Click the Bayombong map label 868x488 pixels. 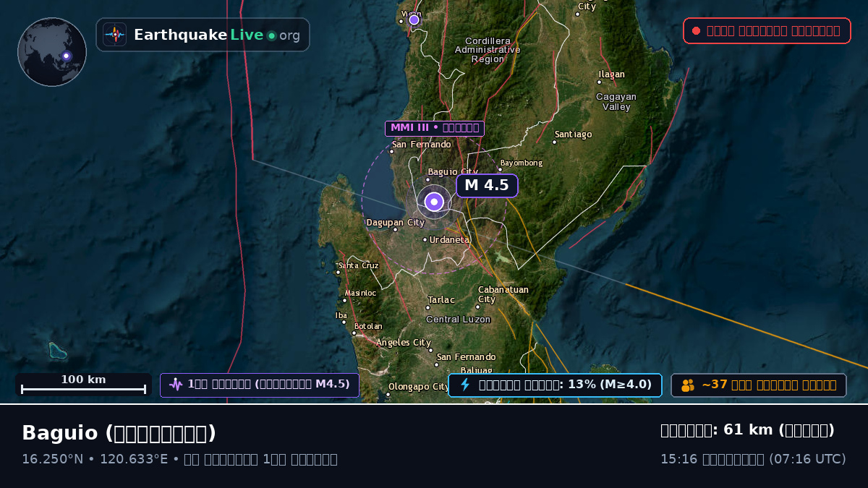coord(521,163)
